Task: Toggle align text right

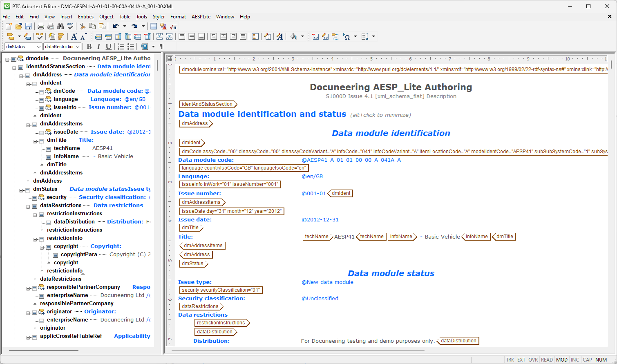Action: click(x=233, y=36)
